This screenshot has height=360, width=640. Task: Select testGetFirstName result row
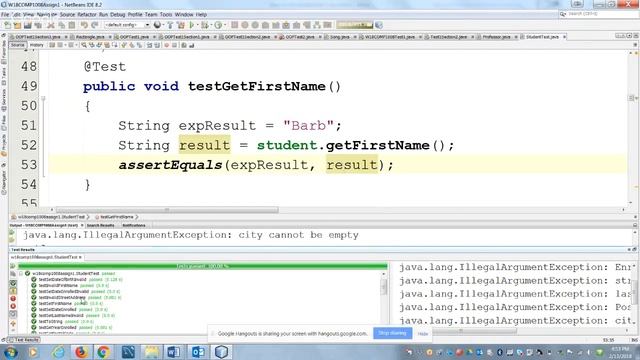pyautogui.click(x=67, y=304)
